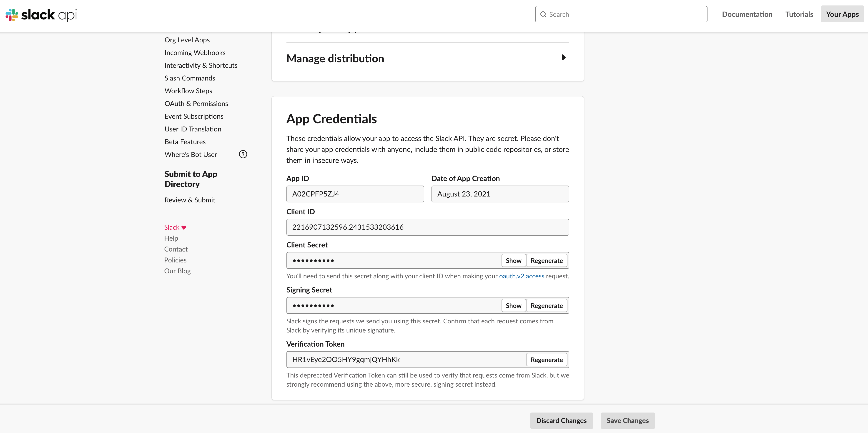This screenshot has height=433, width=868.
Task: Click Where's Bot User link
Action: click(191, 155)
